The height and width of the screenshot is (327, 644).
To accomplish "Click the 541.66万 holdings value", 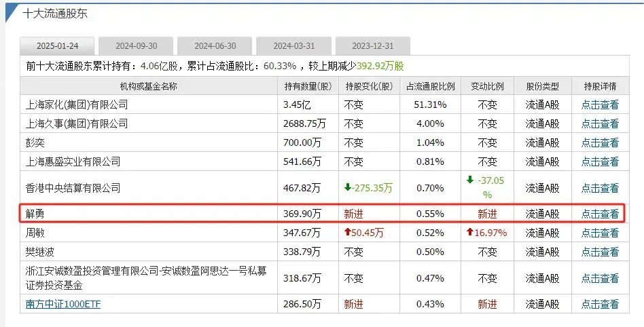I will (x=302, y=161).
